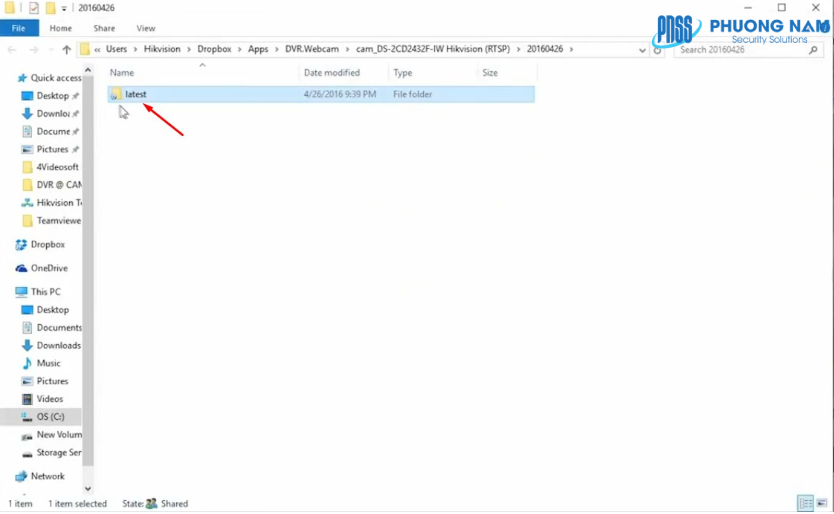Click the Search 20160426 input box
The image size is (834, 514).
pyautogui.click(x=745, y=49)
